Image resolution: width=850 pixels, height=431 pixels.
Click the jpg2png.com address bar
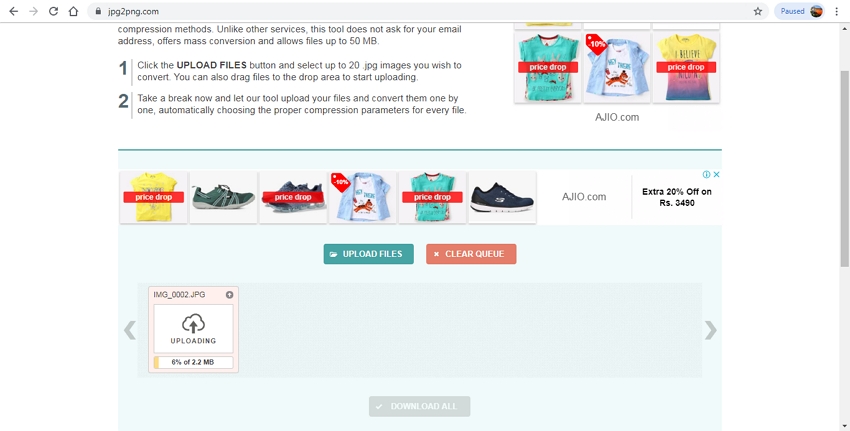(400, 11)
